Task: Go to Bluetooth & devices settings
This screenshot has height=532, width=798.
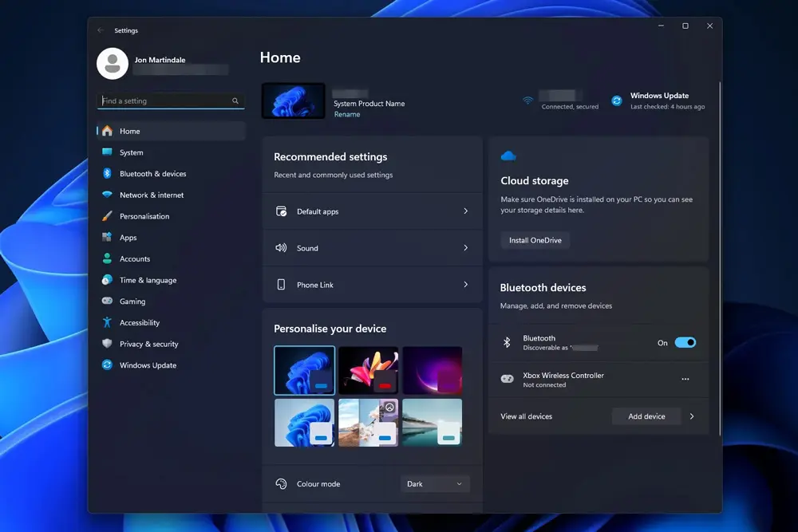Action: 171,173
